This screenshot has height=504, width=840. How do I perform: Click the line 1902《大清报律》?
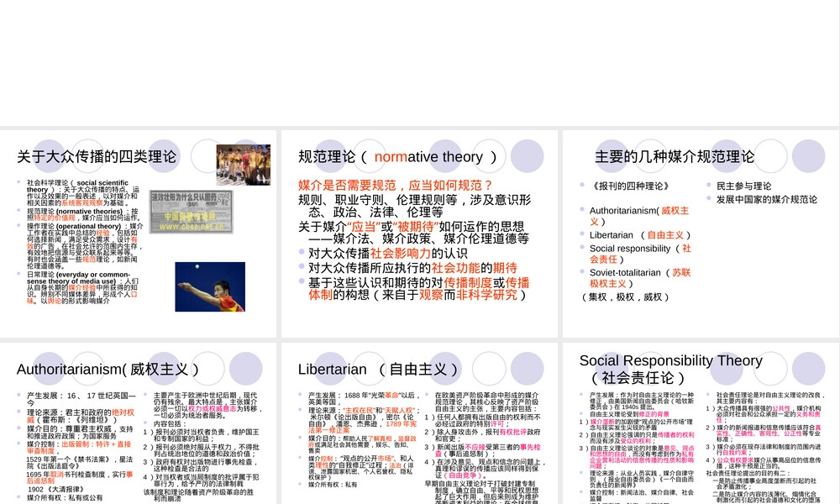tap(55, 490)
